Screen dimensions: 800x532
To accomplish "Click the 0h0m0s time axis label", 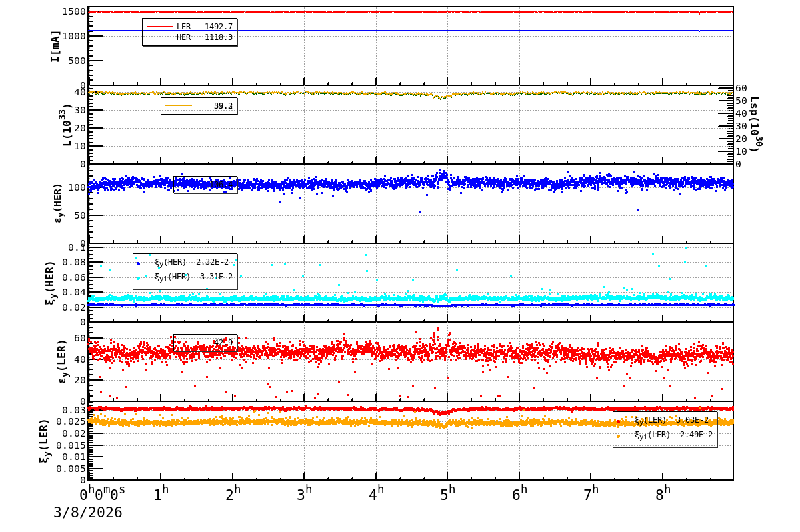I will click(102, 494).
